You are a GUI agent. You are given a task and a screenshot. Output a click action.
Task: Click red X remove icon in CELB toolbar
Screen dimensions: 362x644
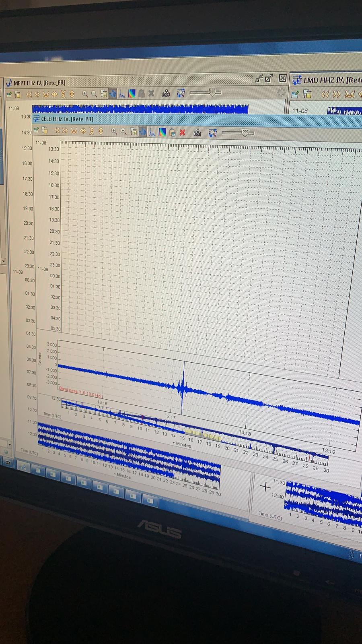182,132
